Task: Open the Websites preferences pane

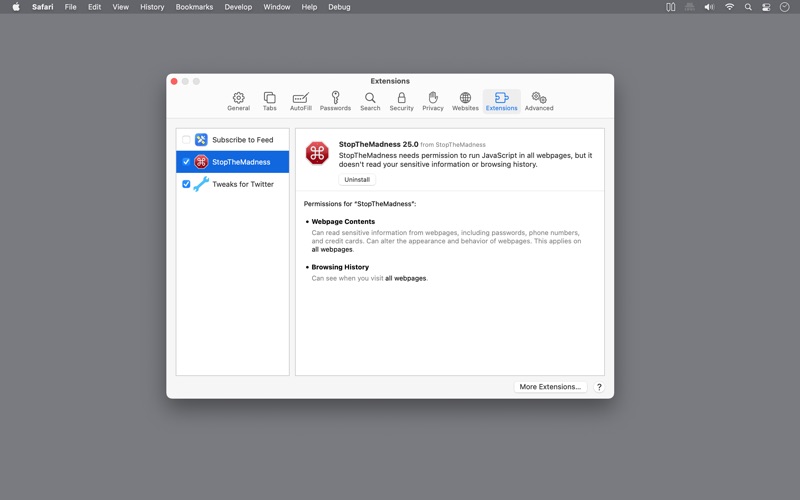Action: pyautogui.click(x=465, y=101)
